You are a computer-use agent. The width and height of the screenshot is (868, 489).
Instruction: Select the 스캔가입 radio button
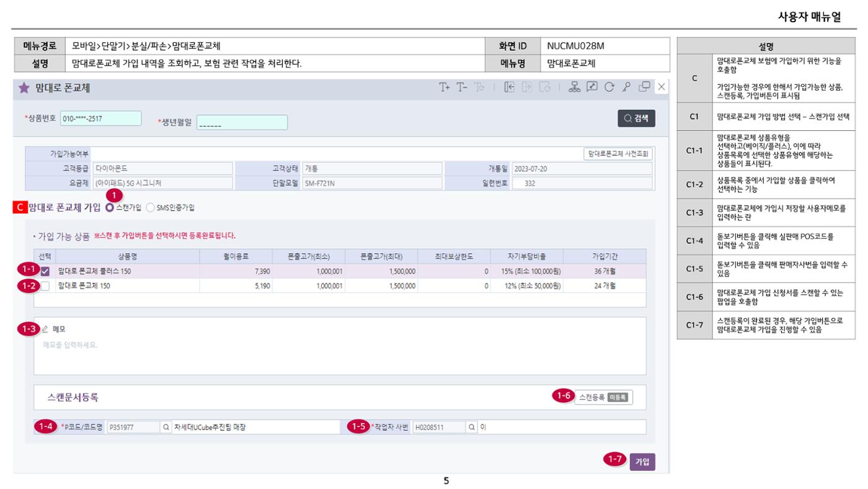coord(110,208)
